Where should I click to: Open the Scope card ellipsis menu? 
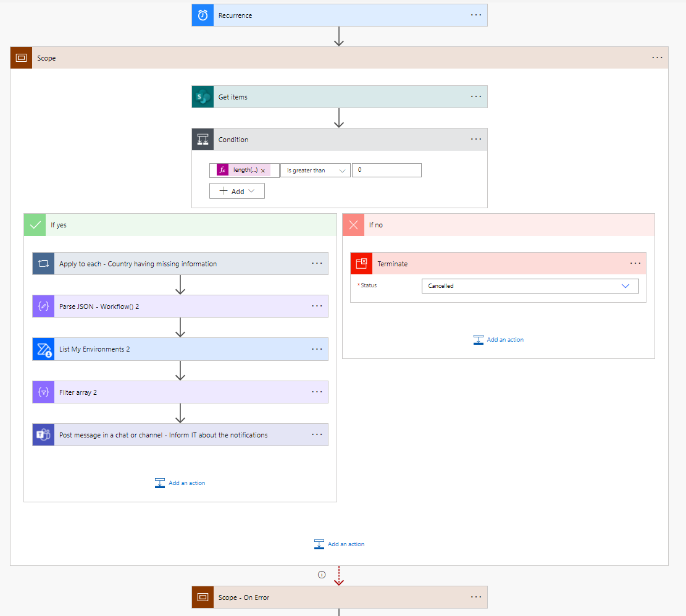pos(657,58)
